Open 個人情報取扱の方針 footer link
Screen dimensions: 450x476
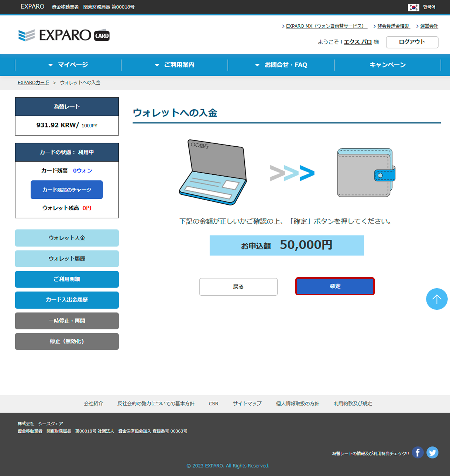tap(297, 404)
